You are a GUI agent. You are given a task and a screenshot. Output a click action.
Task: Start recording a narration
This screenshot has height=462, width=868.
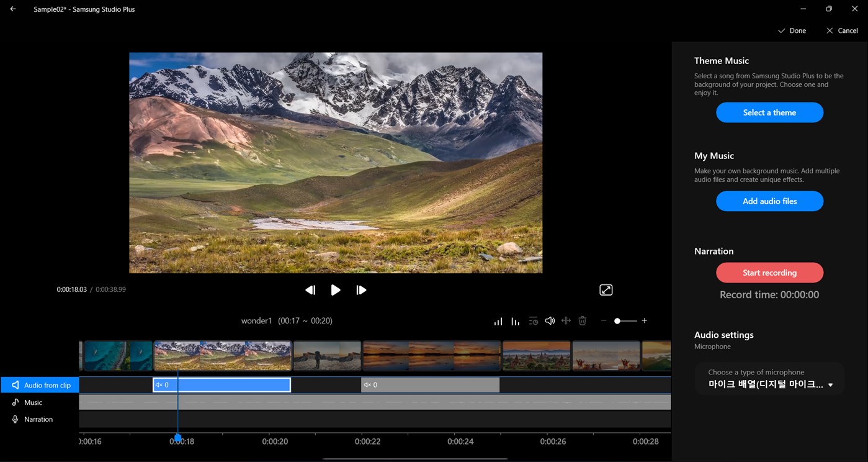769,273
